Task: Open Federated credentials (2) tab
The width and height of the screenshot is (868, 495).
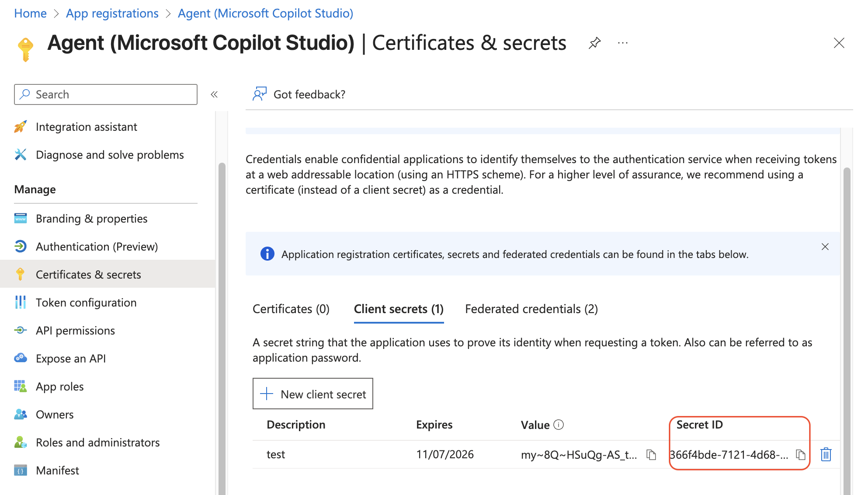Action: 531,309
